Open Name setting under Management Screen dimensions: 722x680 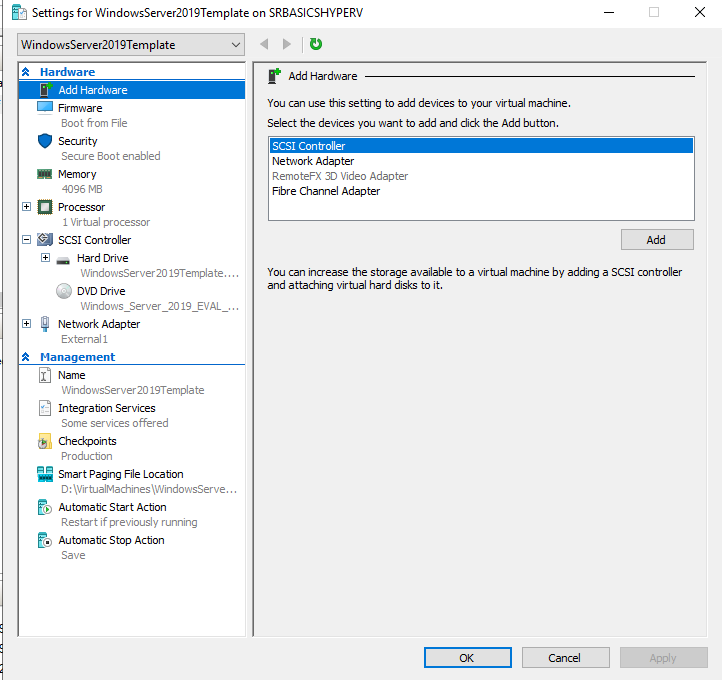tap(71, 375)
